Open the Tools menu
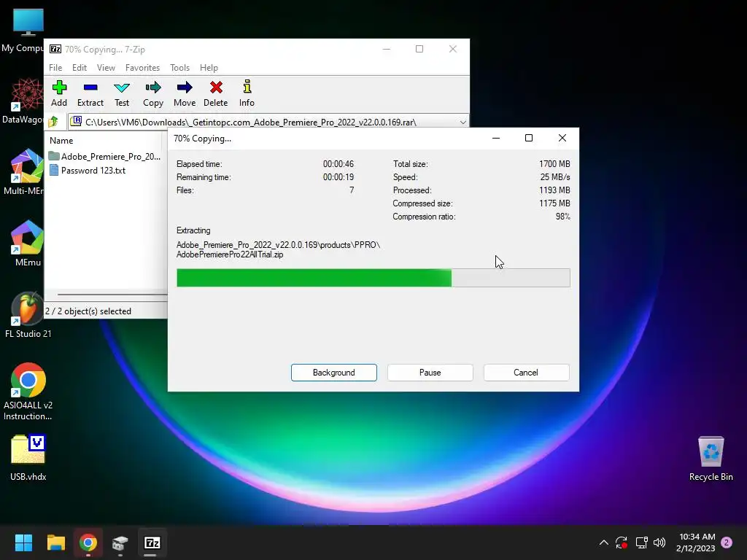Screen dimensions: 747x560 point(179,68)
